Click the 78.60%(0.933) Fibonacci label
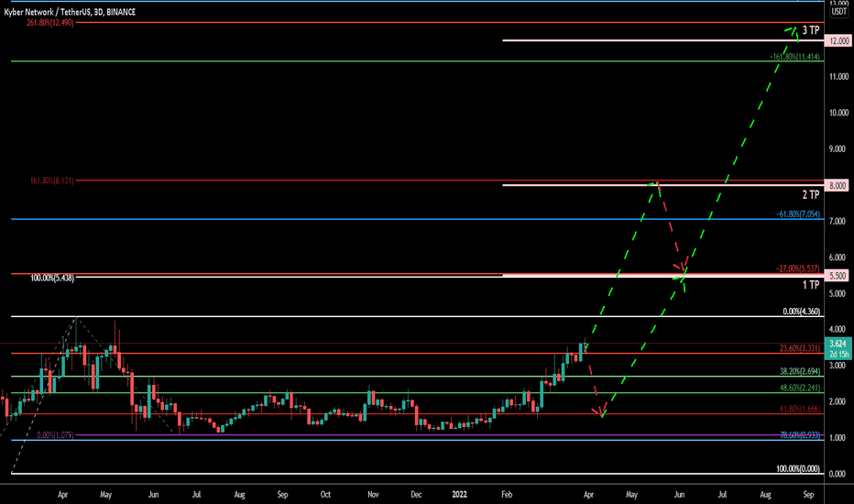The width and height of the screenshot is (854, 504). tap(800, 434)
